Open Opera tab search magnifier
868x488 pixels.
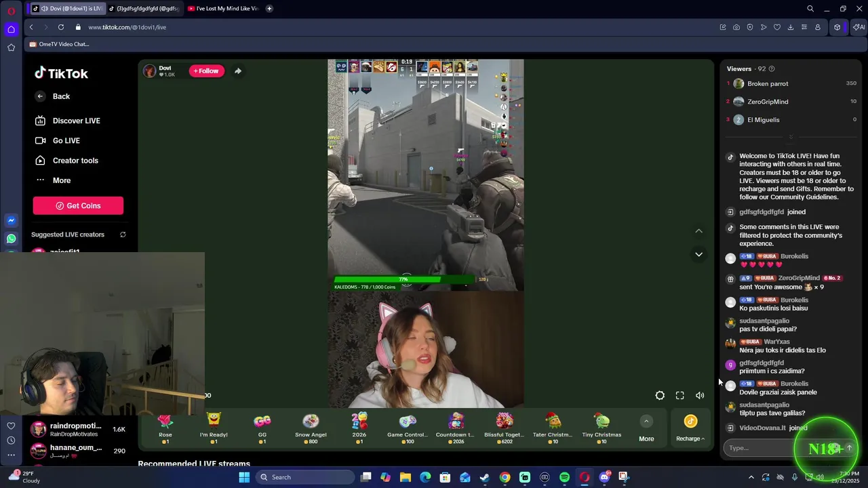point(810,9)
